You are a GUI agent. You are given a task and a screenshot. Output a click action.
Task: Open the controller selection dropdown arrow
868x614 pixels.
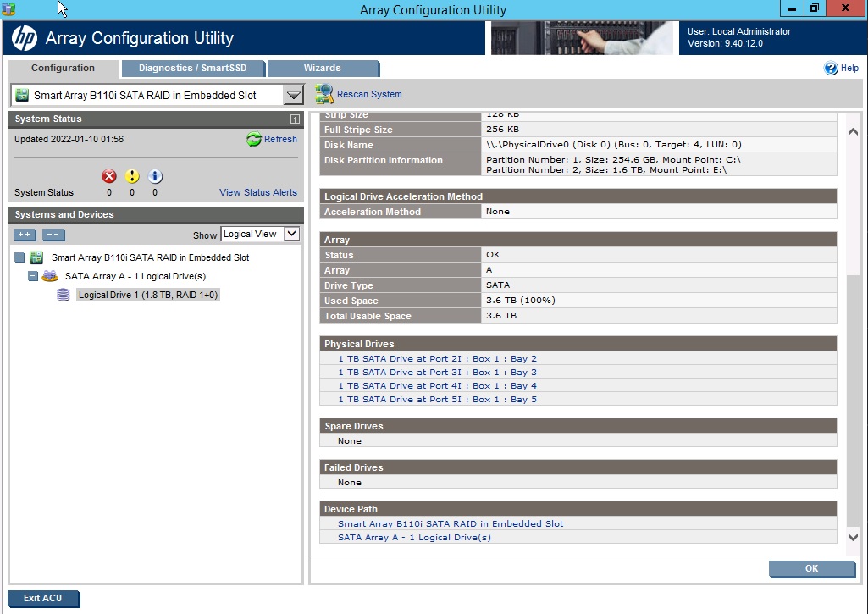[x=293, y=95]
